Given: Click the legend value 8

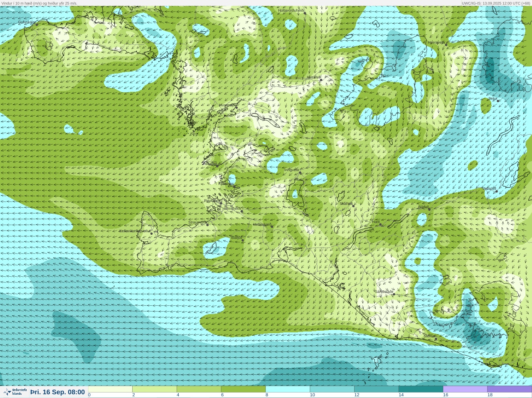Looking at the screenshot, I should click(267, 395).
